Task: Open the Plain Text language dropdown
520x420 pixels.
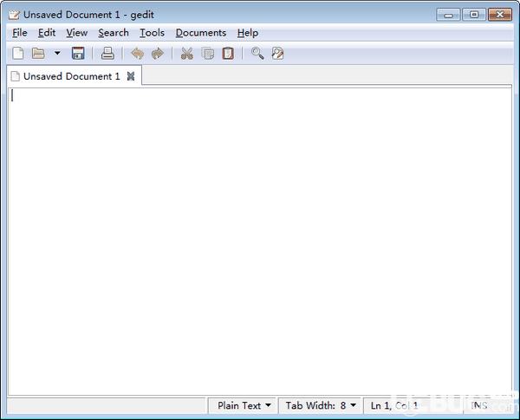Action: tap(244, 405)
